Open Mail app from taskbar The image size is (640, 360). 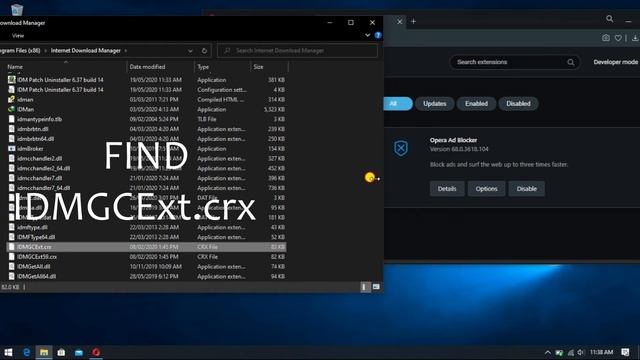click(79, 352)
